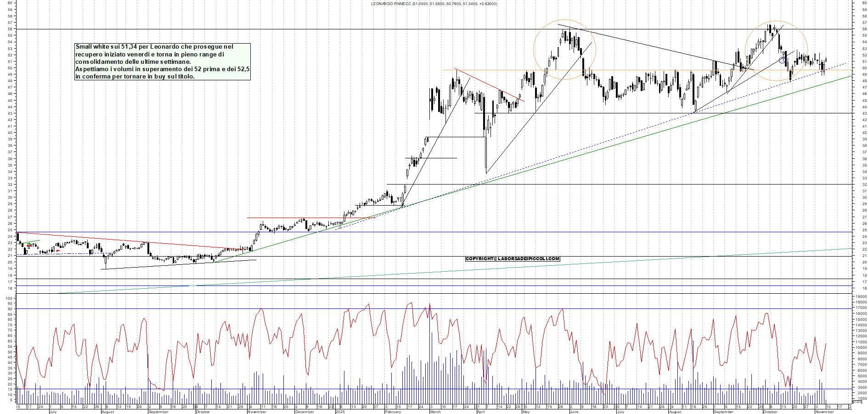
Task: Click the horizontal blue 90 level line
Action: tap(413, 309)
